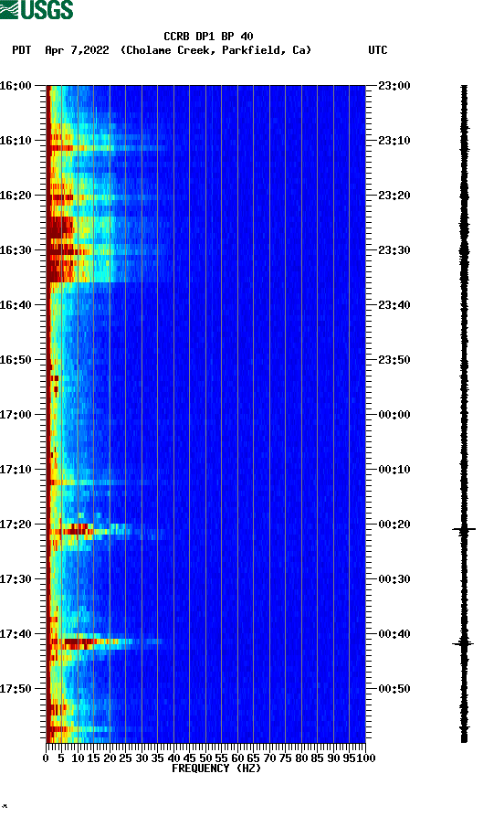Click the 100 Hz frequency axis label

tap(366, 758)
